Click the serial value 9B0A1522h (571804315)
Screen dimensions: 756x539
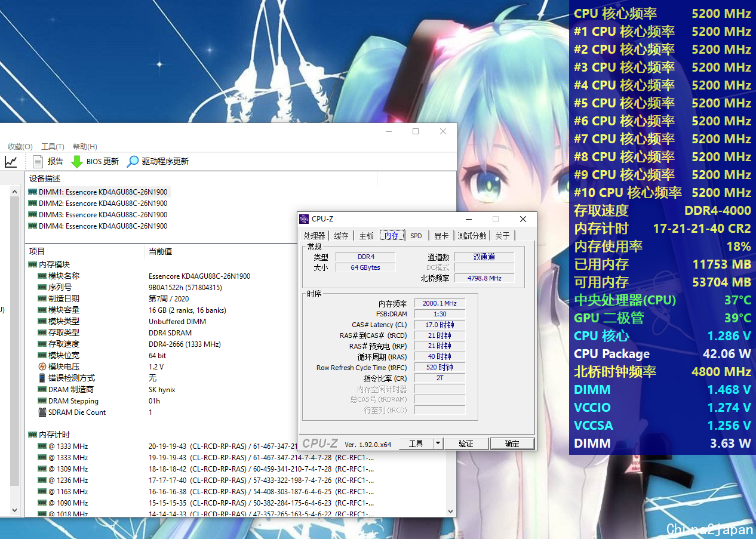pyautogui.click(x=185, y=287)
